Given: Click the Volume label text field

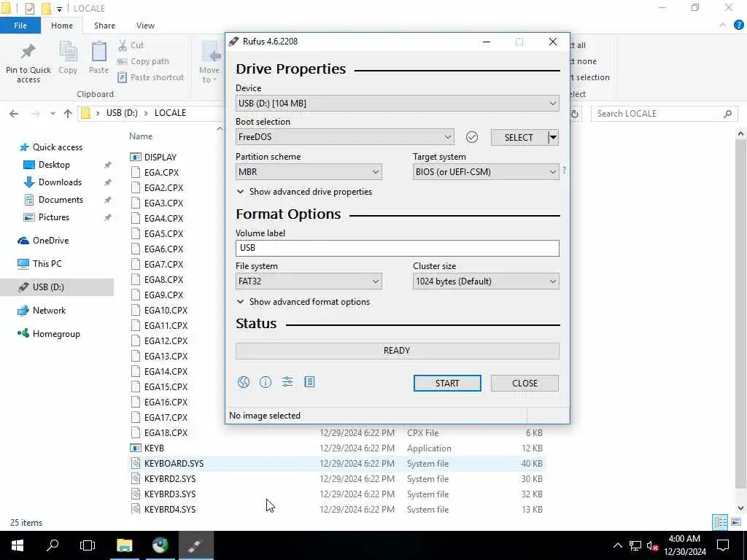Looking at the screenshot, I should (398, 248).
